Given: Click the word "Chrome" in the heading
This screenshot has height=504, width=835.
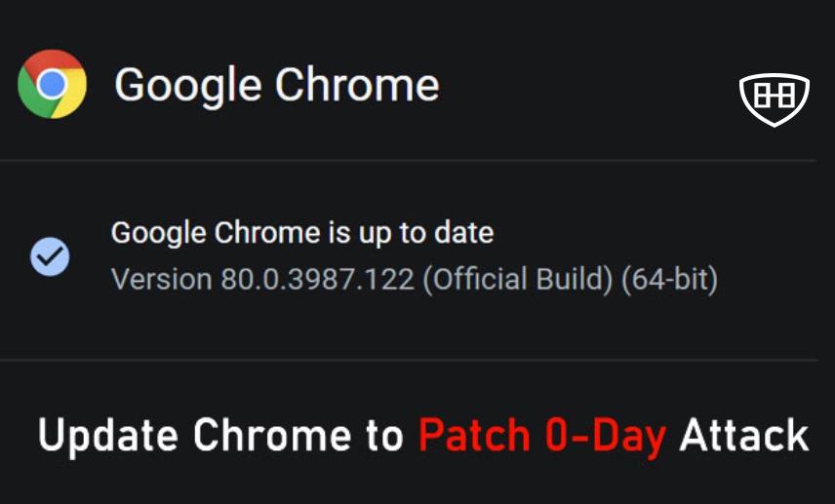Looking at the screenshot, I should 357,86.
